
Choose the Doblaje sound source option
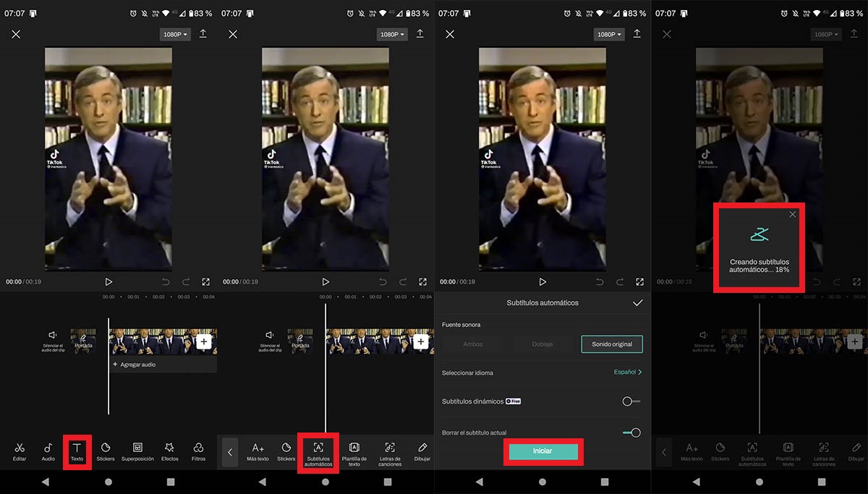[542, 344]
